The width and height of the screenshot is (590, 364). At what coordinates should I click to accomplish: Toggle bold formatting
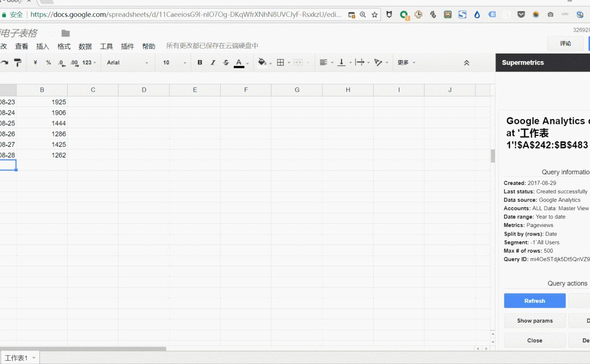[200, 62]
